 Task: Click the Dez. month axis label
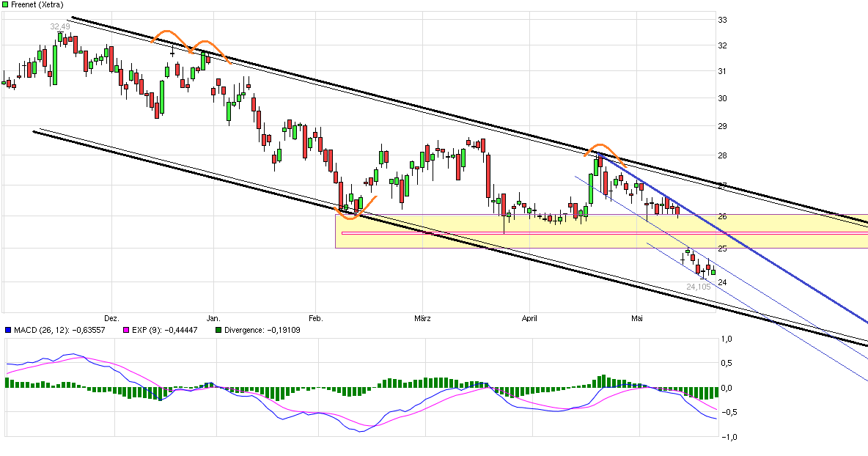(112, 318)
